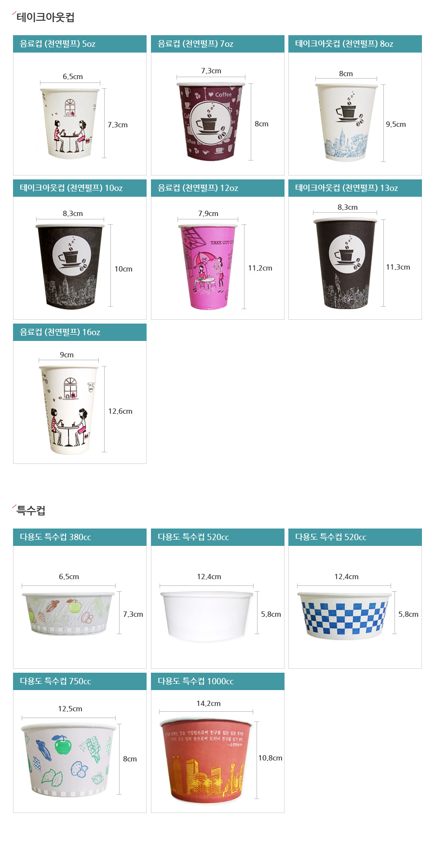This screenshot has width=434, height=868.
Task: Open the blue checkered 520cc bowl image
Action: point(344,616)
